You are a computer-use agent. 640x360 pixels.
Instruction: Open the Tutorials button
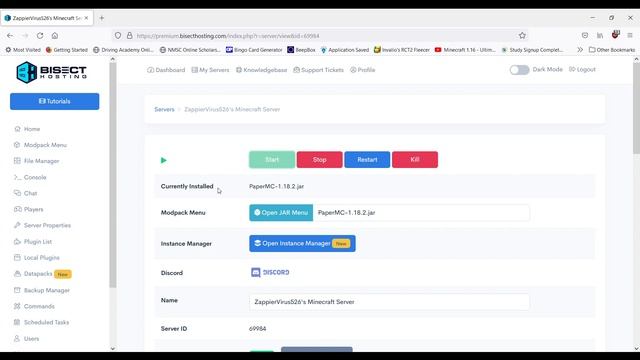tap(55, 101)
